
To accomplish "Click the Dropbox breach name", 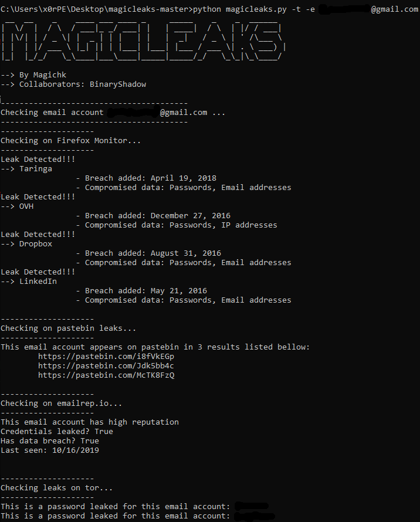I will pos(36,243).
